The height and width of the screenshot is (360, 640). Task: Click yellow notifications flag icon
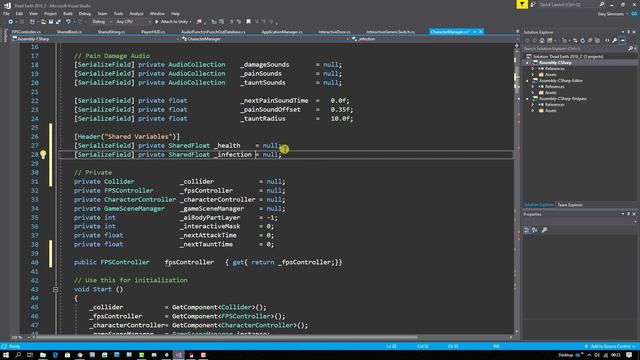(522, 4)
